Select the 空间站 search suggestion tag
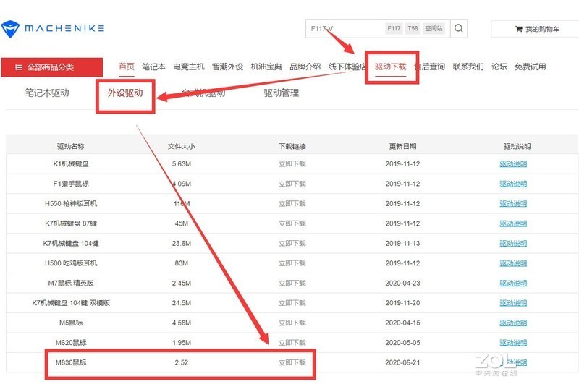 (x=434, y=28)
